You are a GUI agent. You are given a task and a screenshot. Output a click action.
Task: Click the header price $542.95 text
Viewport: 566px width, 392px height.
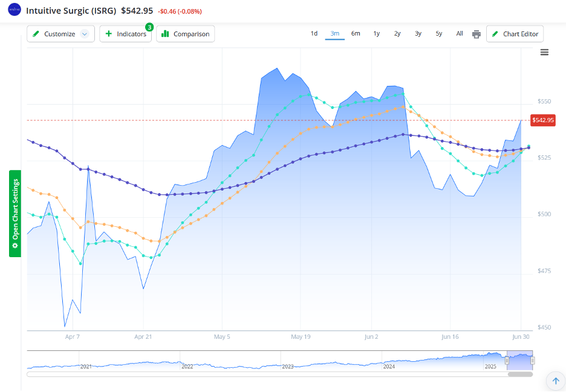(x=137, y=11)
